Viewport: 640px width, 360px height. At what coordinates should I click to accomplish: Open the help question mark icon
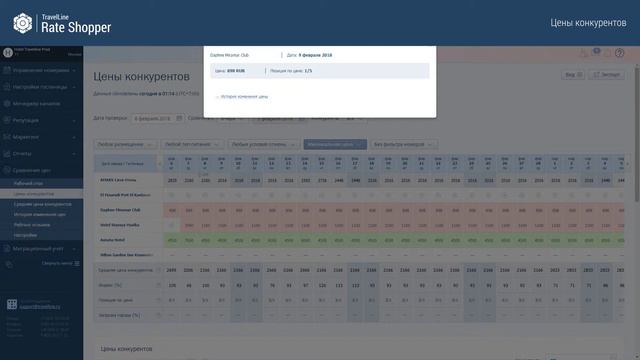(619, 53)
